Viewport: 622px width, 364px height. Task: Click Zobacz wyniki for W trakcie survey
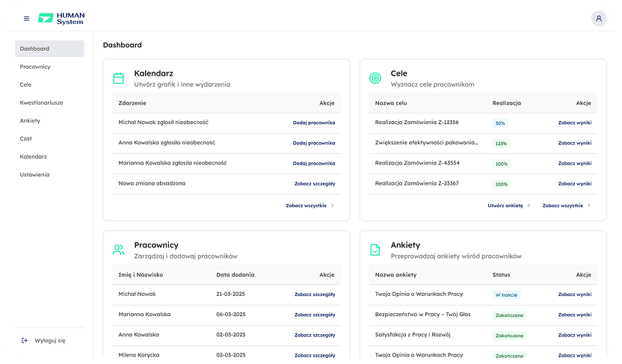574,294
